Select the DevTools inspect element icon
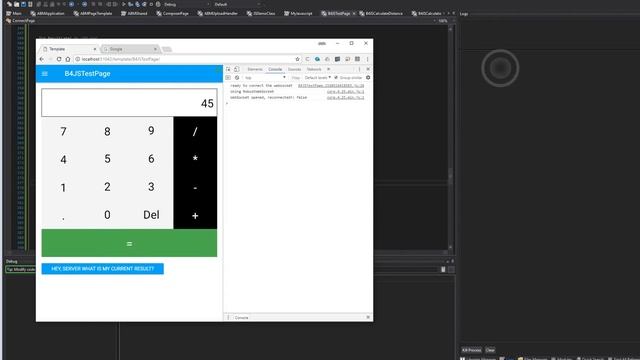Screen dimensions: 640x360 tap(228, 69)
